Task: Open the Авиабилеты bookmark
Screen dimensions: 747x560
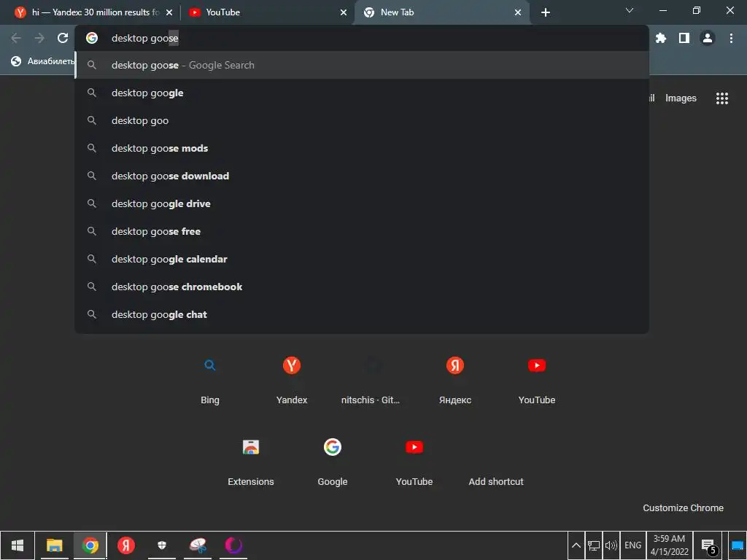Action: pos(43,61)
